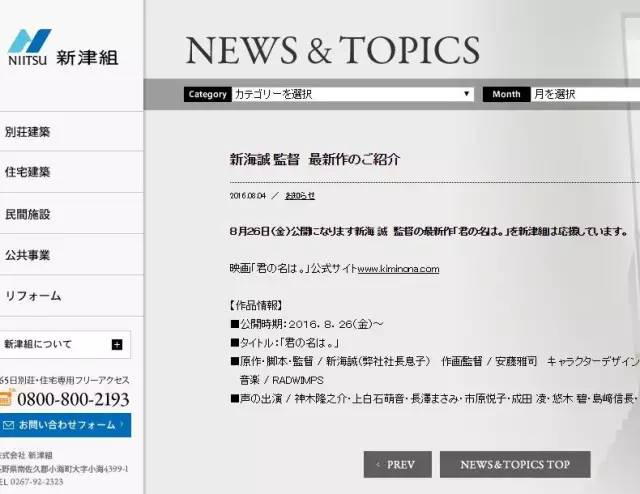
Task: Open www.kiminona.com official site link
Action: [398, 269]
